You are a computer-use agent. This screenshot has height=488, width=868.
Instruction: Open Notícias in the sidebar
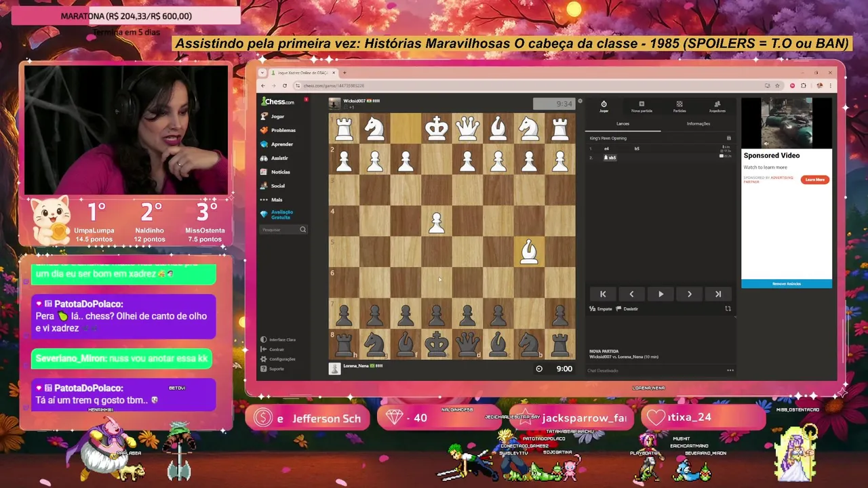pyautogui.click(x=275, y=172)
